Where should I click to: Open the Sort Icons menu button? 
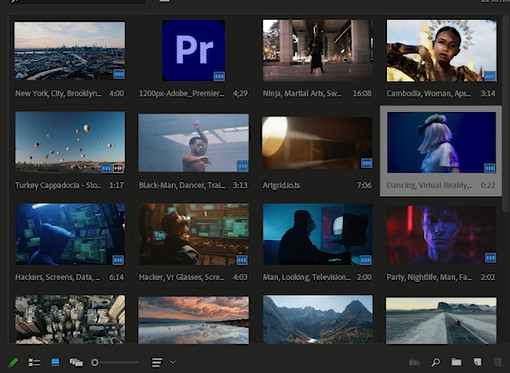tap(157, 362)
